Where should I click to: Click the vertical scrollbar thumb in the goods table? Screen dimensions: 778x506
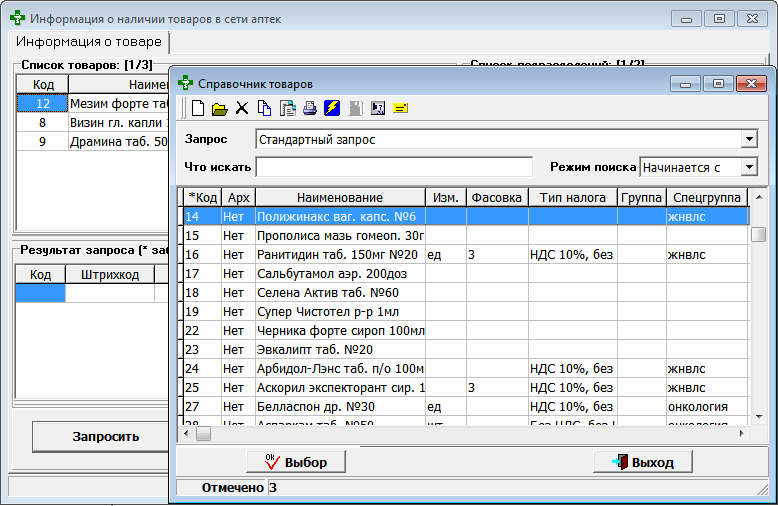758,235
